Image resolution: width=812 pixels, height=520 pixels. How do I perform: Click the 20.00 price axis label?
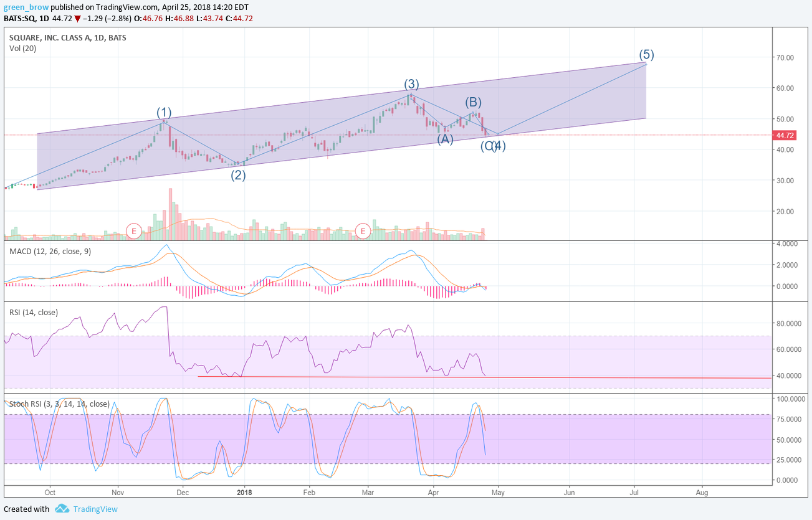pos(784,212)
